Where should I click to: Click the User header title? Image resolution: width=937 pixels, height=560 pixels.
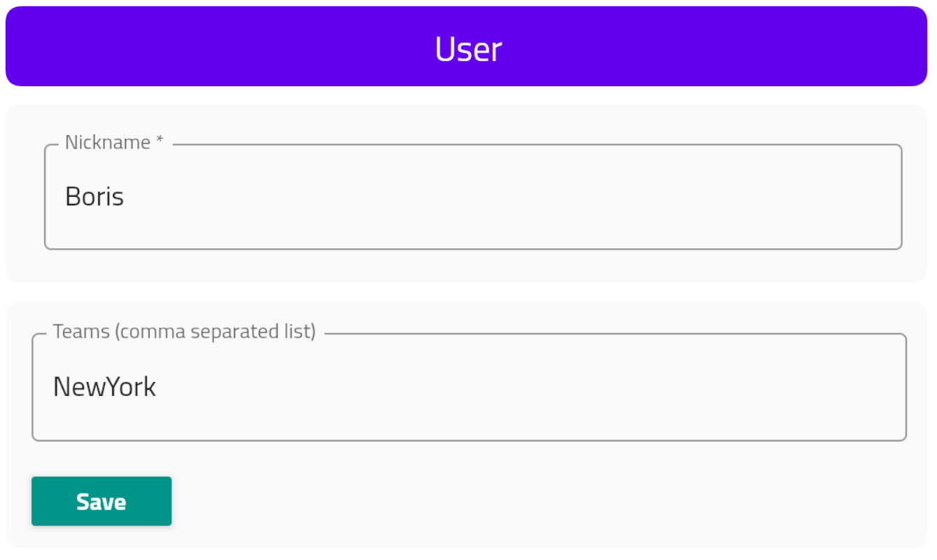468,49
